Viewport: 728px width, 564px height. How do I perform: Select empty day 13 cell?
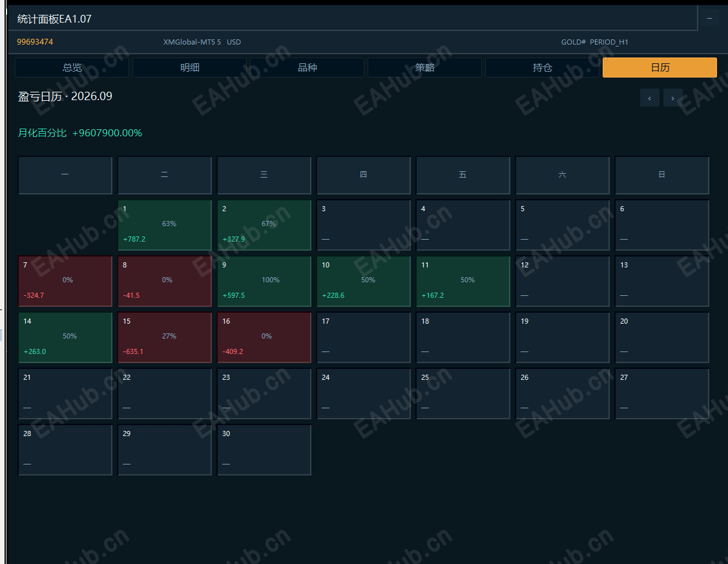(x=662, y=281)
